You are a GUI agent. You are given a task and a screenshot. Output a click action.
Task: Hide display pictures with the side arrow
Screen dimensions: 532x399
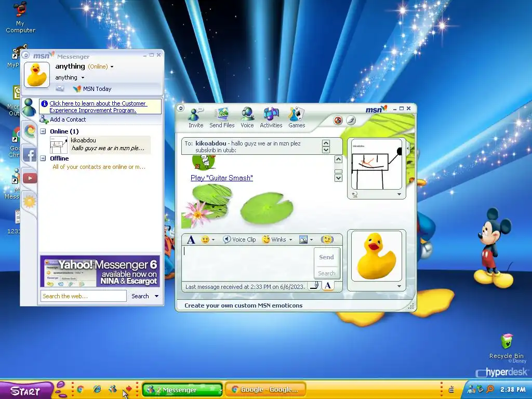(x=408, y=148)
